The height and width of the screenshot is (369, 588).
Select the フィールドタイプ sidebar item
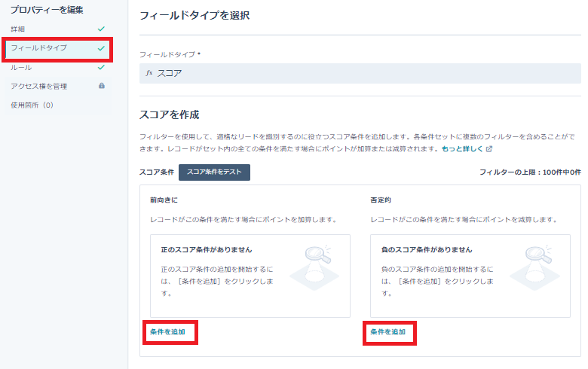tap(39, 48)
